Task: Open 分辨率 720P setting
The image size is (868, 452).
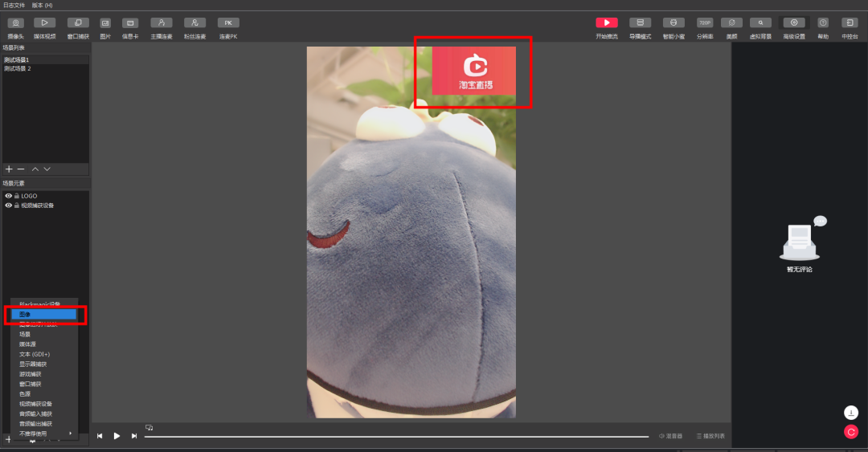Action: [x=705, y=27]
